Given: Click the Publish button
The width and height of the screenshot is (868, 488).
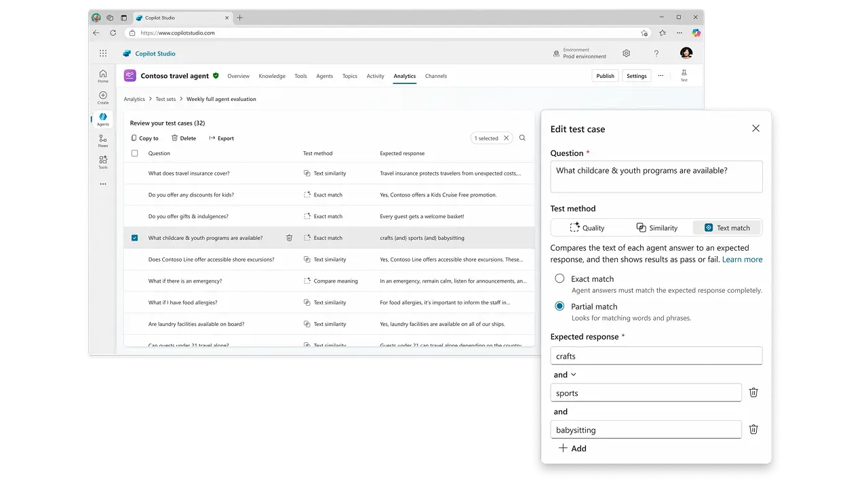Looking at the screenshot, I should [606, 76].
